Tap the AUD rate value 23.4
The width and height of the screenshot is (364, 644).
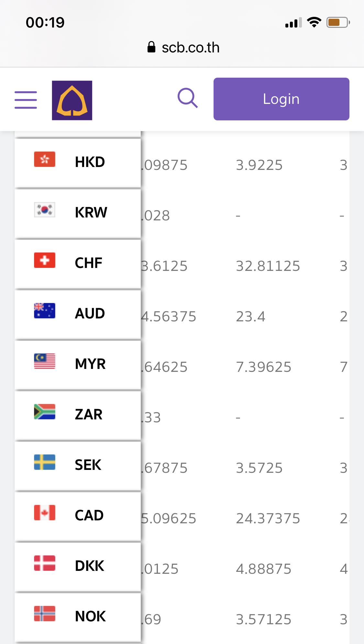[251, 316]
